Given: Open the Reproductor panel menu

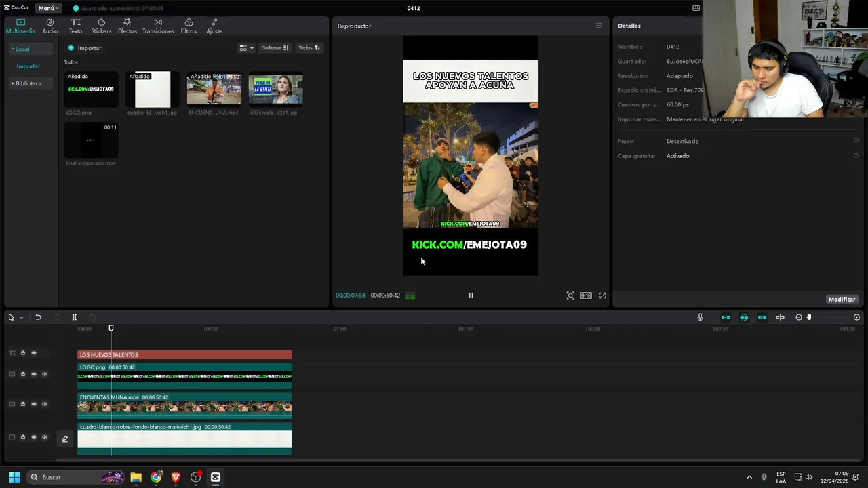Looking at the screenshot, I should click(x=599, y=26).
